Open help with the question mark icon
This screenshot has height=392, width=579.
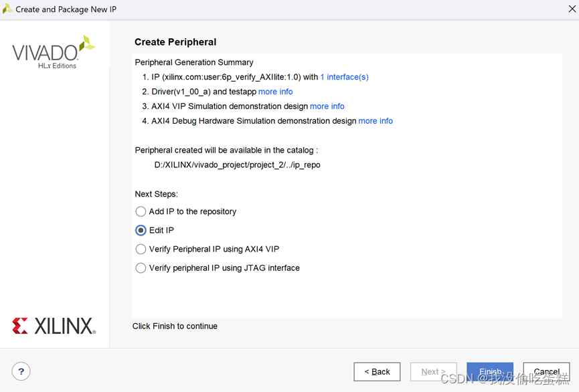pos(21,371)
